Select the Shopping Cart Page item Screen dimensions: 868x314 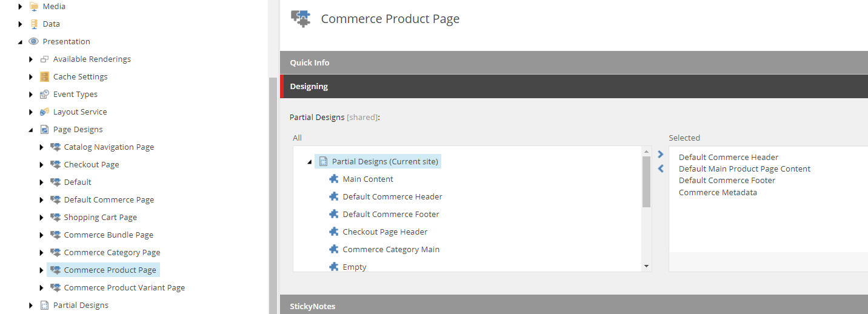[x=100, y=217]
